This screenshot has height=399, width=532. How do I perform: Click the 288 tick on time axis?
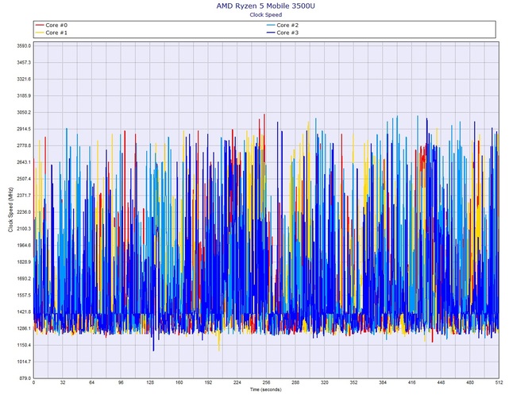click(295, 382)
